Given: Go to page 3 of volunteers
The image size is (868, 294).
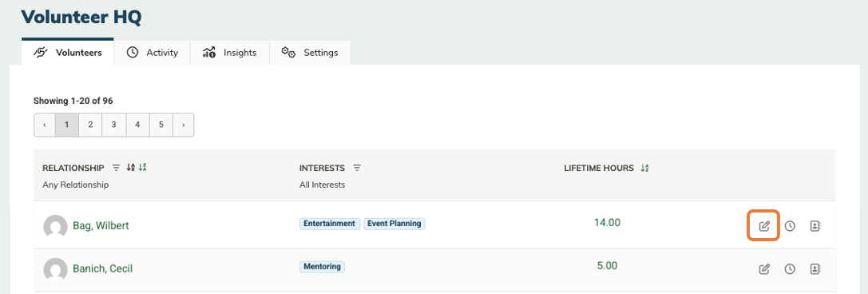Looking at the screenshot, I should click(x=113, y=125).
